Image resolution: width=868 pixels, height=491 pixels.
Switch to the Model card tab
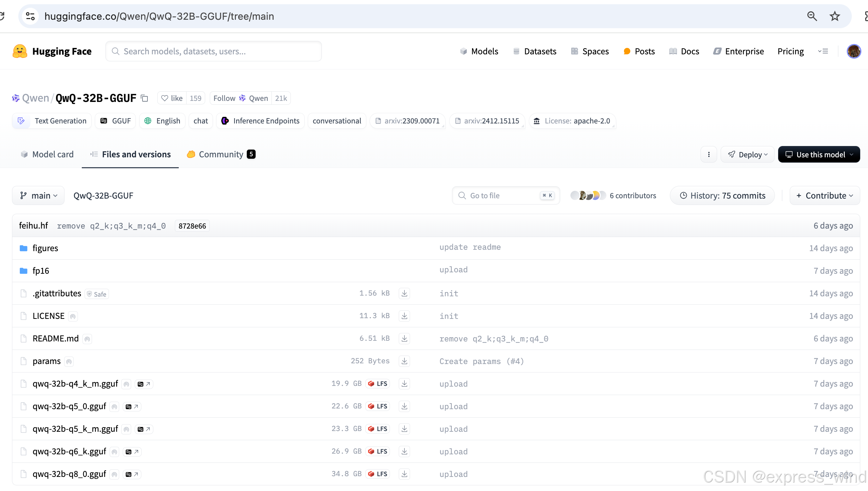pos(47,154)
